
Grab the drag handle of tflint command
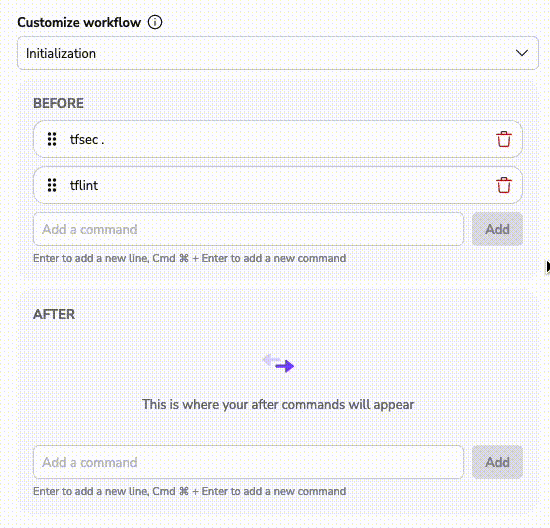coord(52,185)
